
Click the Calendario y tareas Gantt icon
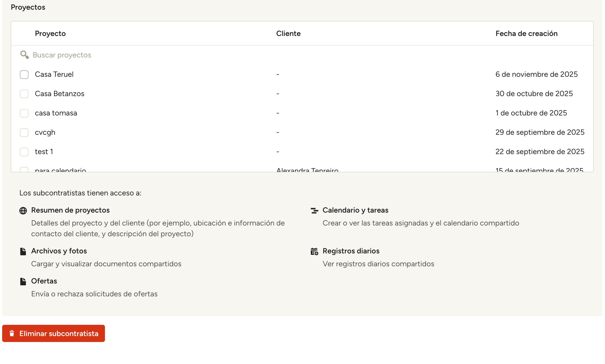(314, 211)
